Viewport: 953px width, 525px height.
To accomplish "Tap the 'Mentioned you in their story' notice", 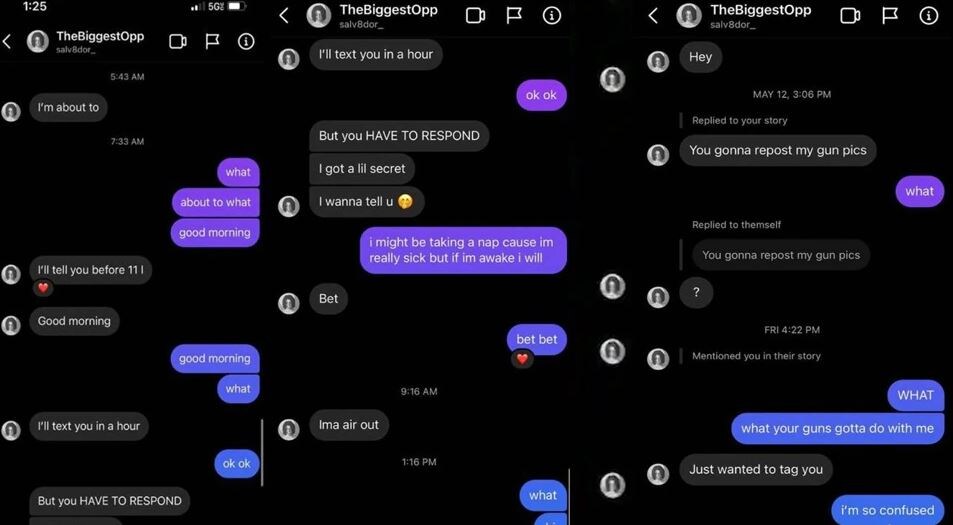I will tap(756, 356).
